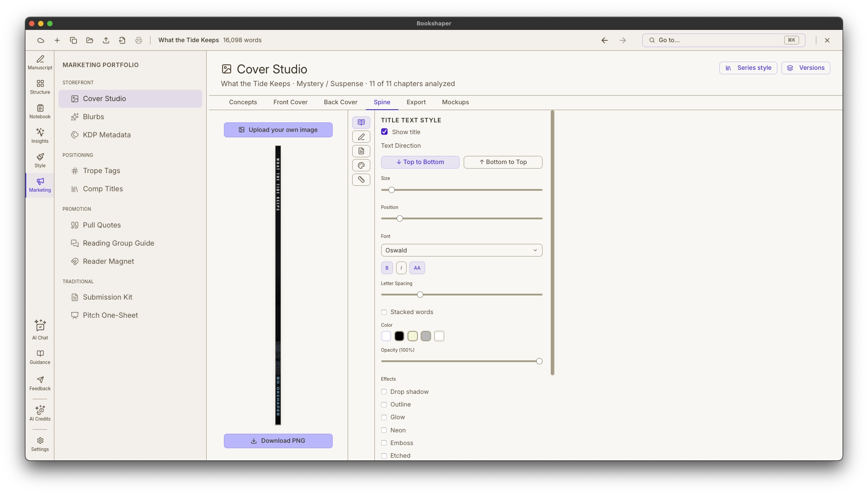Viewport: 868px width, 494px height.
Task: Open AI Chat from left rail
Action: click(40, 330)
